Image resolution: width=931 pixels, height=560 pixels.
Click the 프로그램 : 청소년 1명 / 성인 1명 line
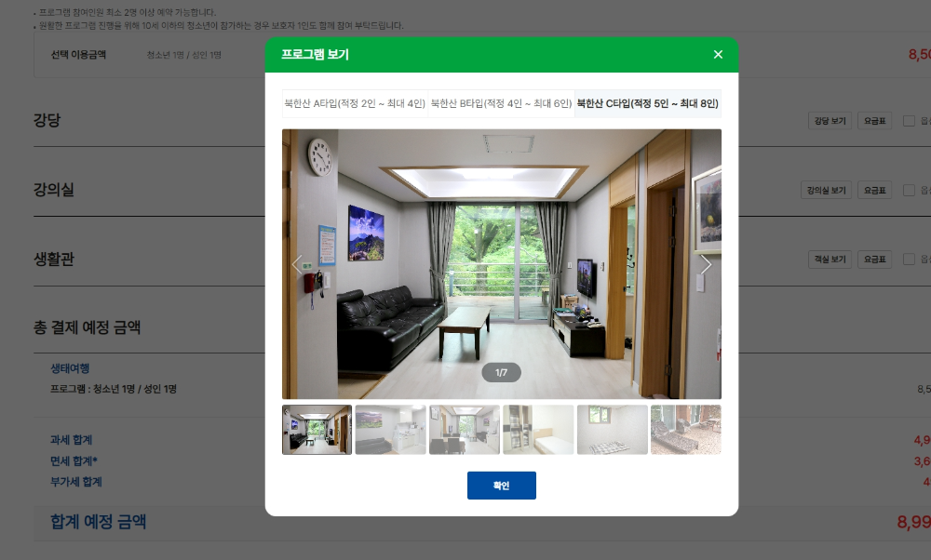click(114, 389)
